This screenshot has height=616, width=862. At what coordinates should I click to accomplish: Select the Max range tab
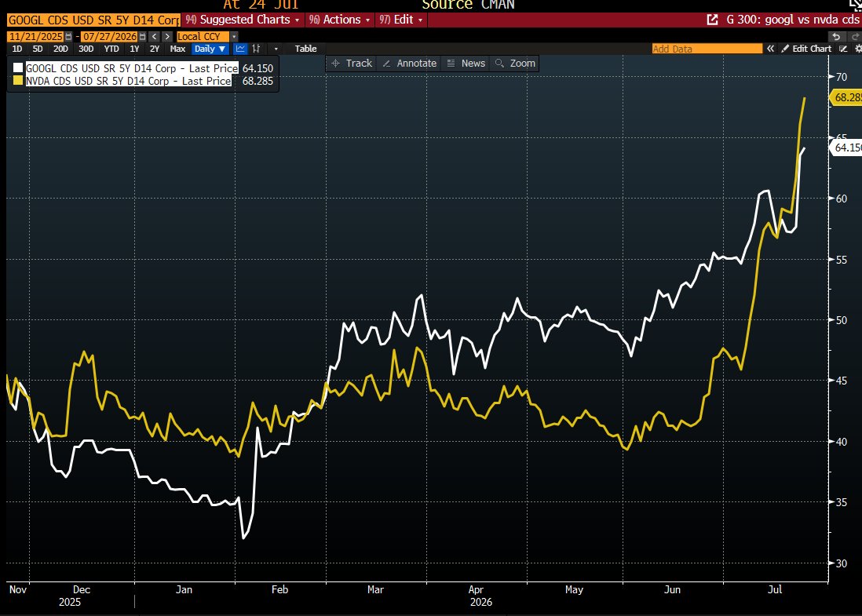click(177, 49)
